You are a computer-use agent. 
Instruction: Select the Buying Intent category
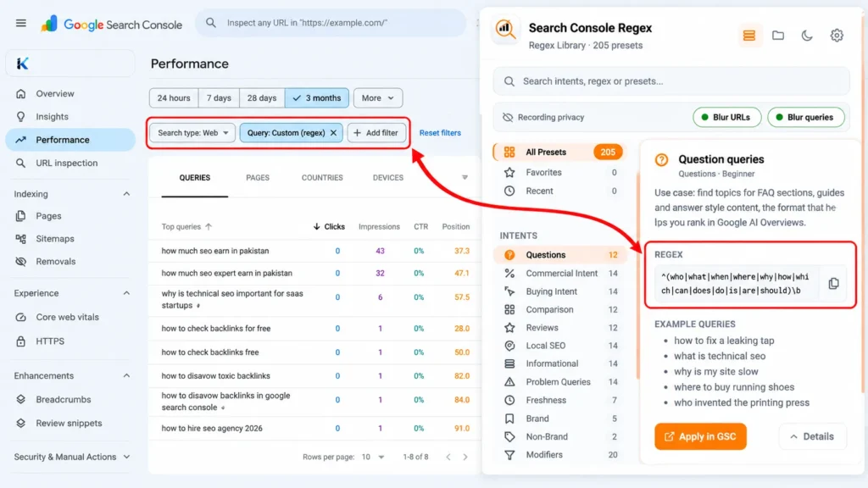tap(559, 291)
